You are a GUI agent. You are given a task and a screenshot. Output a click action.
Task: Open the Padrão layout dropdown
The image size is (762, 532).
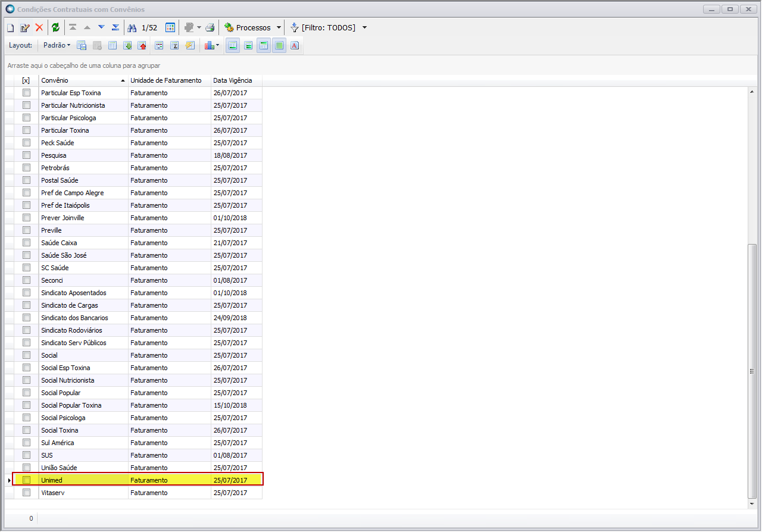[x=57, y=45]
